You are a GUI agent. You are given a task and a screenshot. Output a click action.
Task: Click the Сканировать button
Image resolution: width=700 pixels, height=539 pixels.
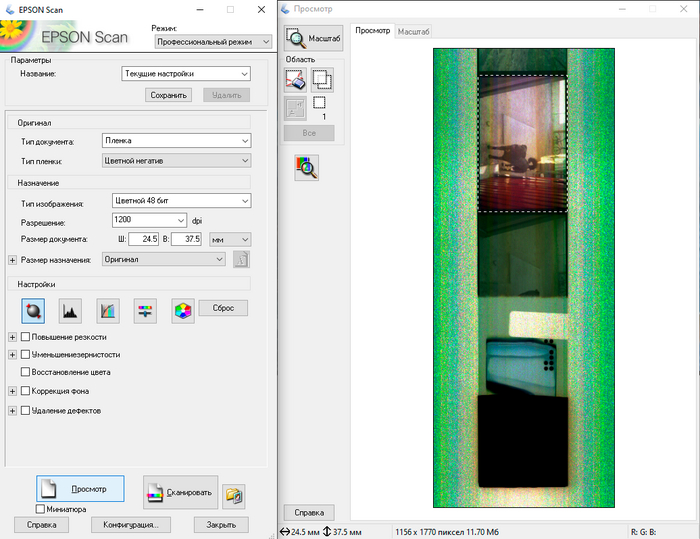click(x=180, y=492)
